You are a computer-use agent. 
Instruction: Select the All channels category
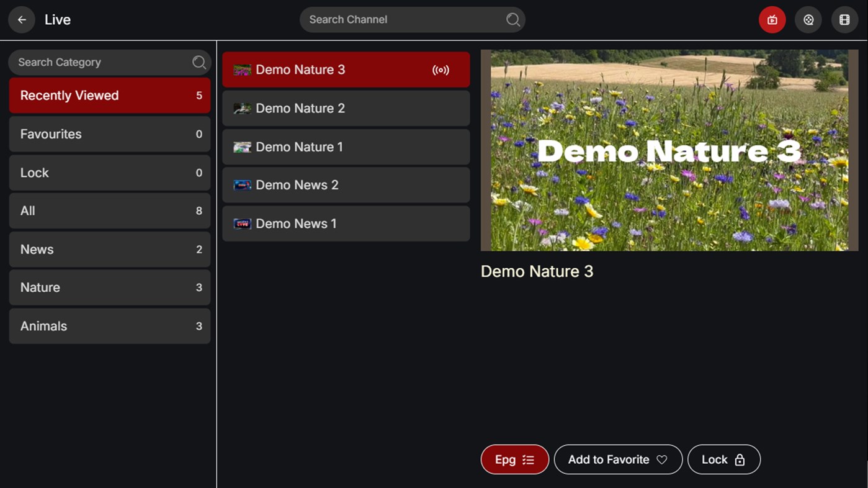click(109, 210)
